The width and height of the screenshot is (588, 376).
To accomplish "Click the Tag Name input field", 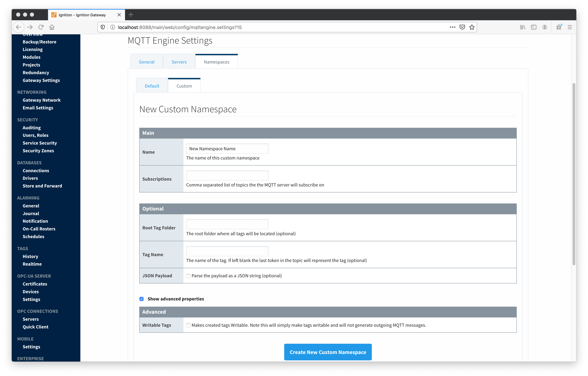I will [x=227, y=251].
